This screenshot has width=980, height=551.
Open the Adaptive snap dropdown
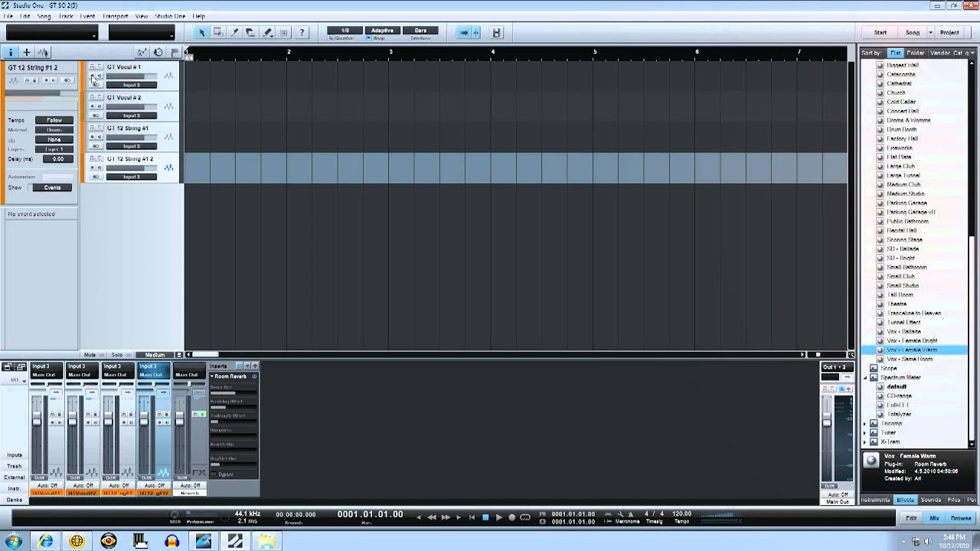pyautogui.click(x=381, y=31)
